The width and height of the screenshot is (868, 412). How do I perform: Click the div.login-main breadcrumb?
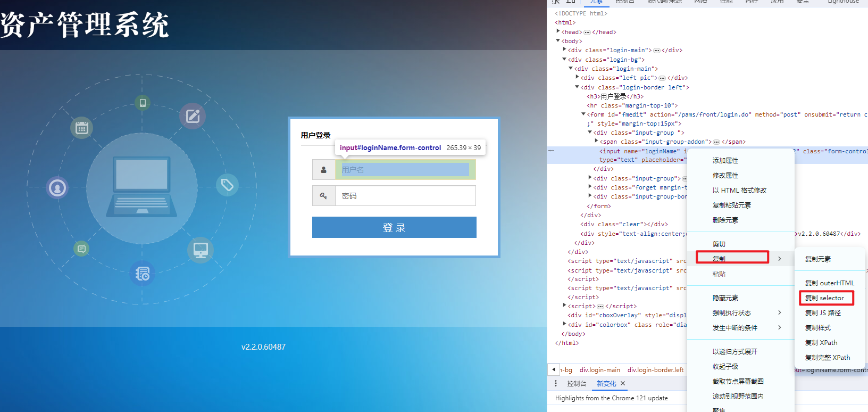click(x=600, y=369)
